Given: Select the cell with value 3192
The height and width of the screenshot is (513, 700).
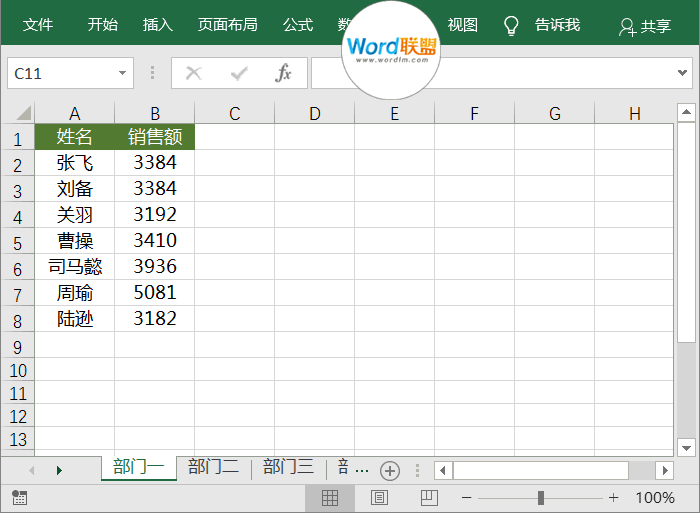Looking at the screenshot, I should point(154,215).
